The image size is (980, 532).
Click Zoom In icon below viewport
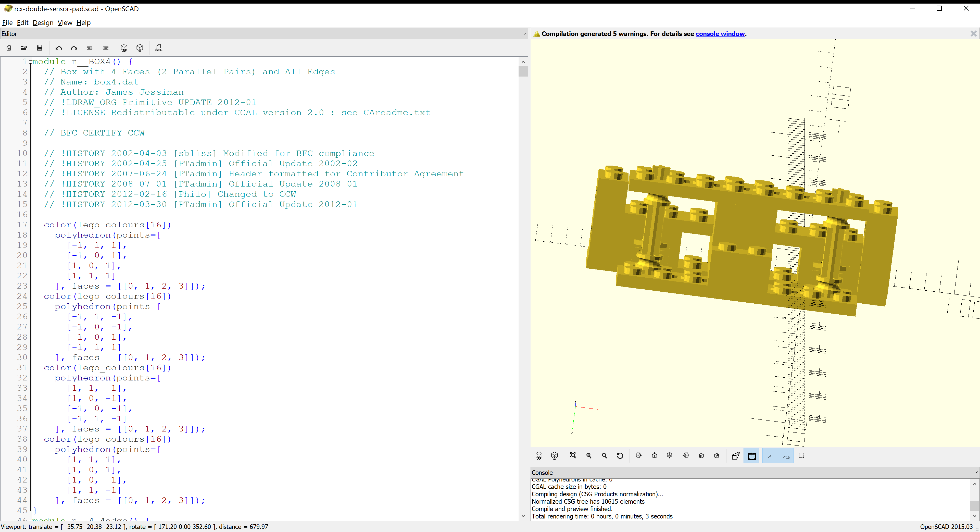(589, 455)
